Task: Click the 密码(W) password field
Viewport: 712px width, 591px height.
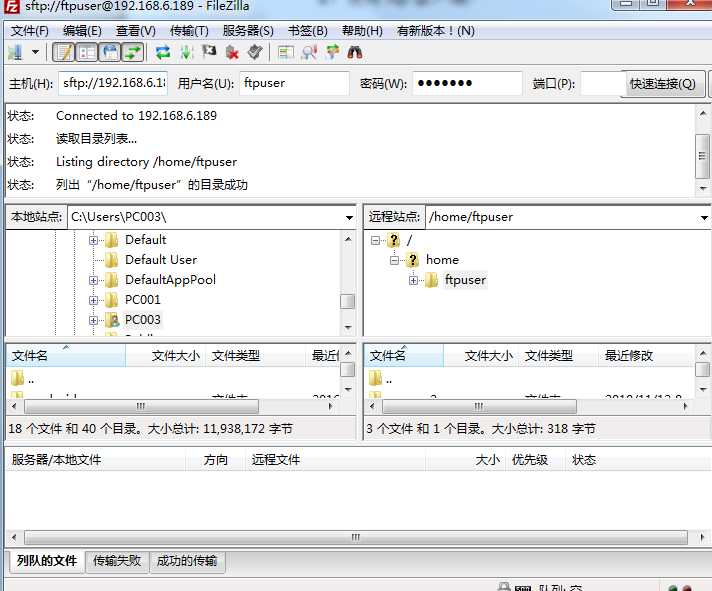Action: click(467, 83)
